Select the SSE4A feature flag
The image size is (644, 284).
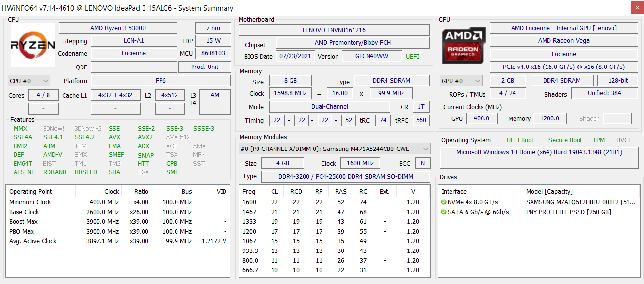point(23,137)
